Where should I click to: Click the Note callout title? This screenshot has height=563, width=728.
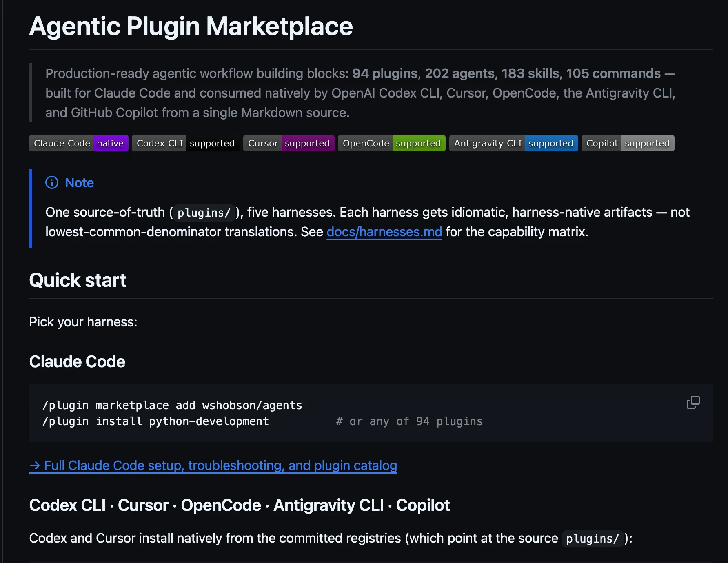pyautogui.click(x=80, y=182)
